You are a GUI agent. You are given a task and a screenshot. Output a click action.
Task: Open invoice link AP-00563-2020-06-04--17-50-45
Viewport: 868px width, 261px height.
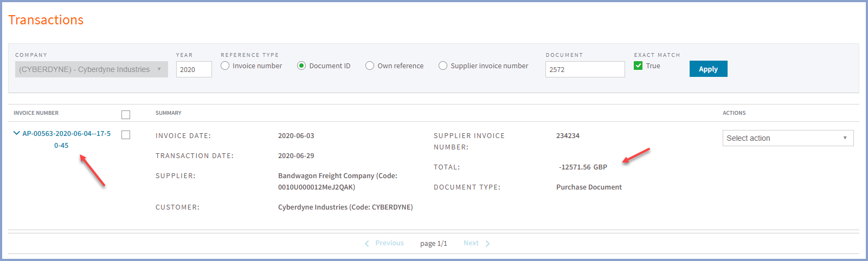66,139
